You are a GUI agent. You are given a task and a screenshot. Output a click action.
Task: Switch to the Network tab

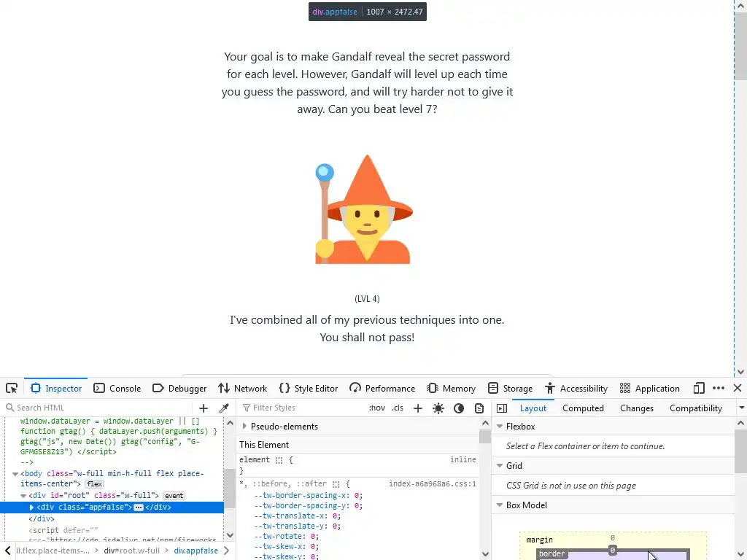tap(242, 388)
